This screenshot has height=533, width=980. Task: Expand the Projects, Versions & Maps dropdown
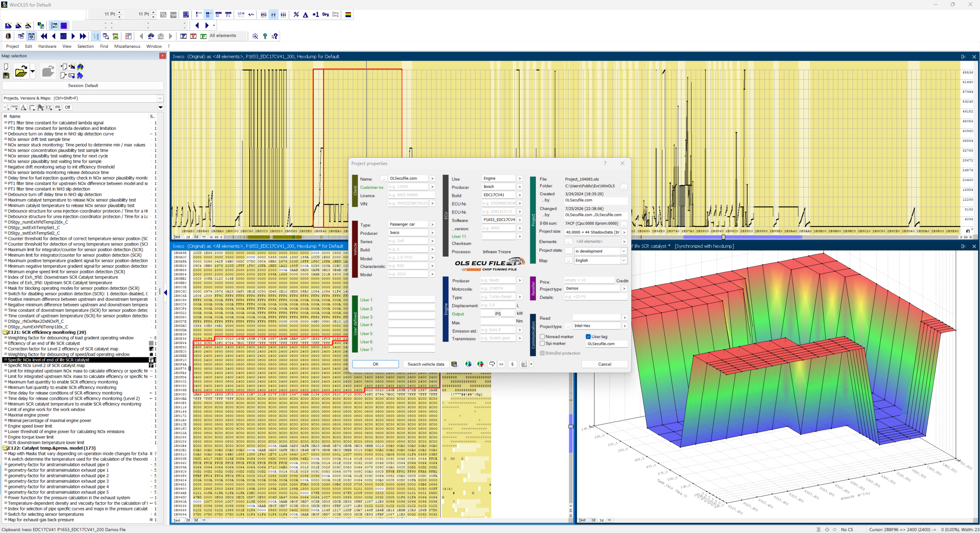tap(160, 98)
